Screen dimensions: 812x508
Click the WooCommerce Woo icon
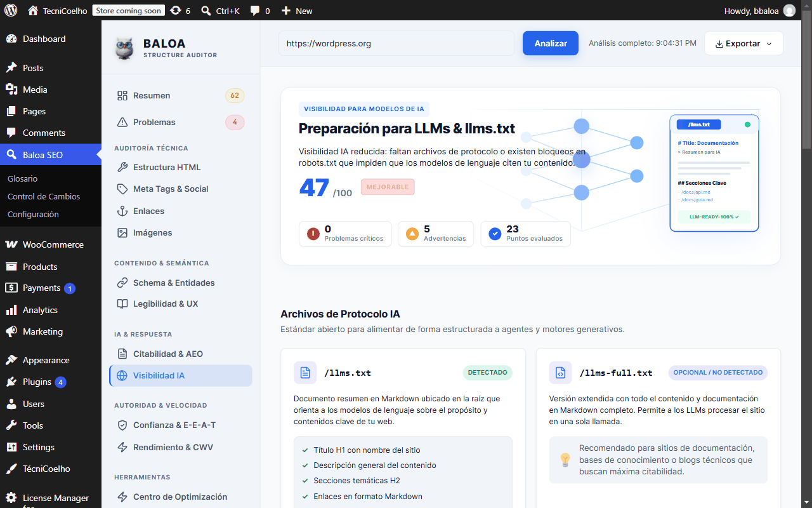coord(11,244)
